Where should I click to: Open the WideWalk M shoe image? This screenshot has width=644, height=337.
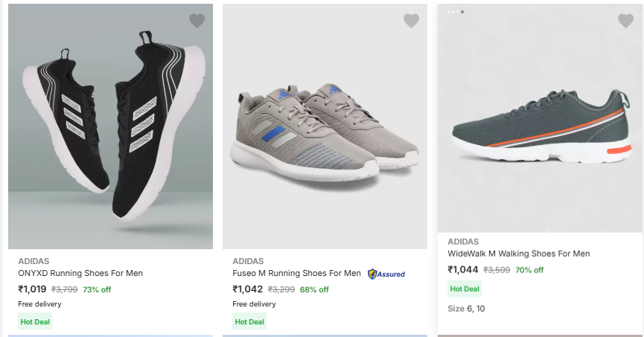coord(540,126)
